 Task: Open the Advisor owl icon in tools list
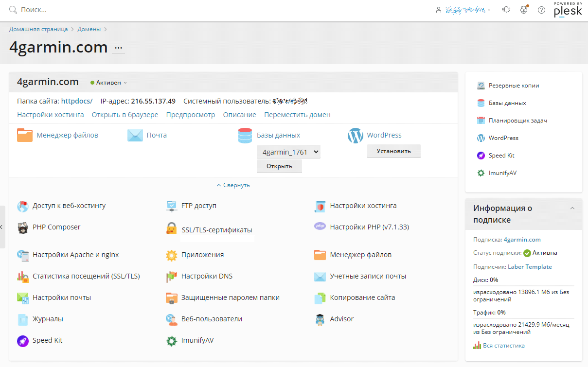(x=320, y=319)
